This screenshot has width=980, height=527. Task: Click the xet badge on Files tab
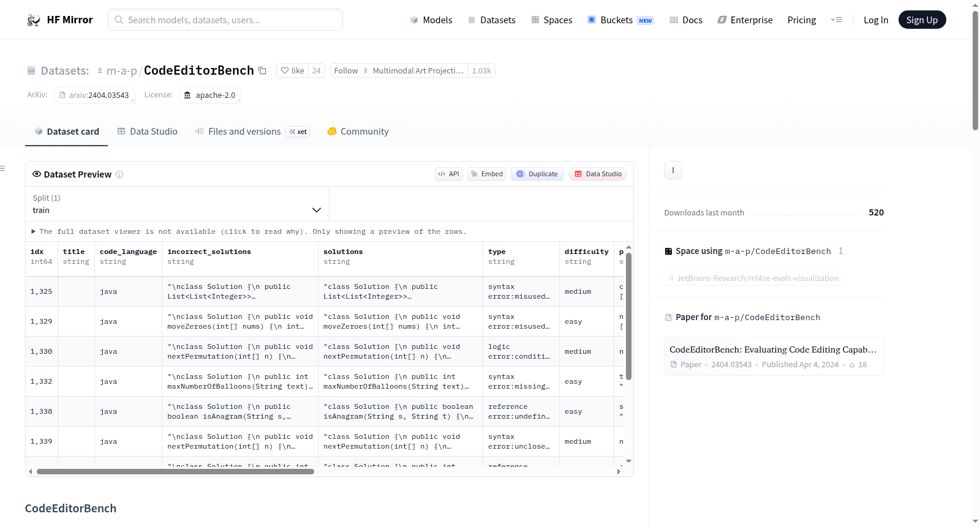[x=298, y=132]
